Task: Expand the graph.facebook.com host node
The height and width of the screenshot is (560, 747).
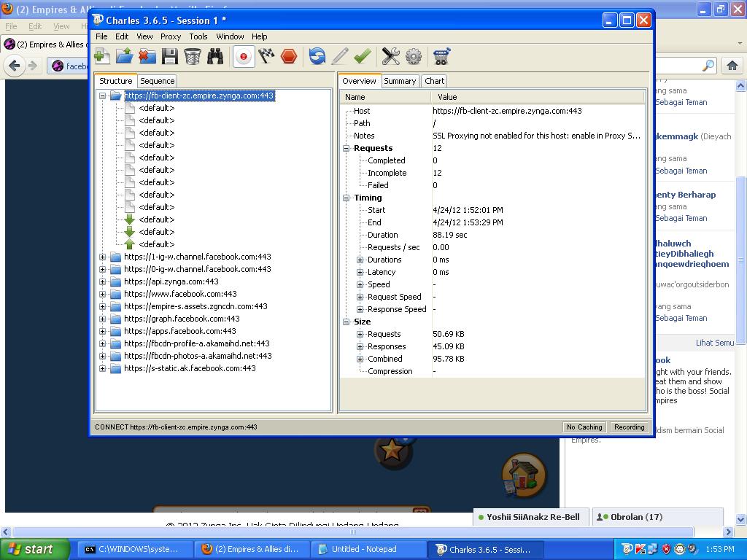Action: click(x=102, y=319)
